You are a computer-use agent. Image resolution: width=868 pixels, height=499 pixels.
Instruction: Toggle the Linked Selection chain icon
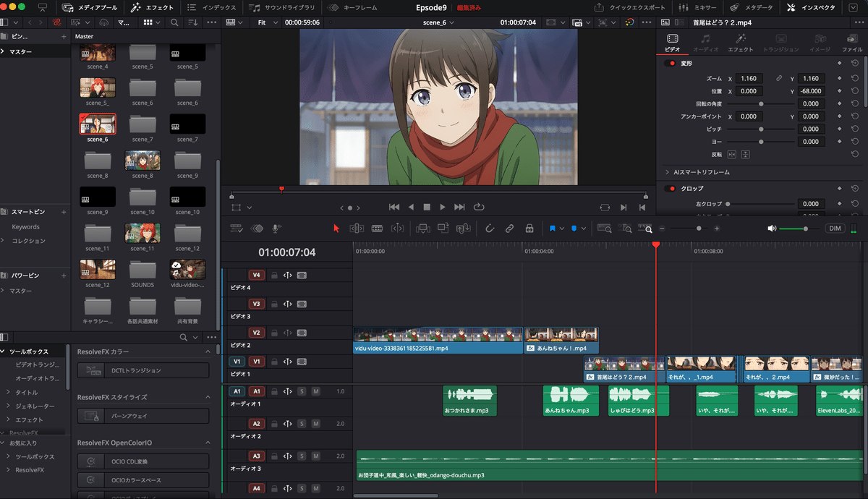tap(509, 229)
